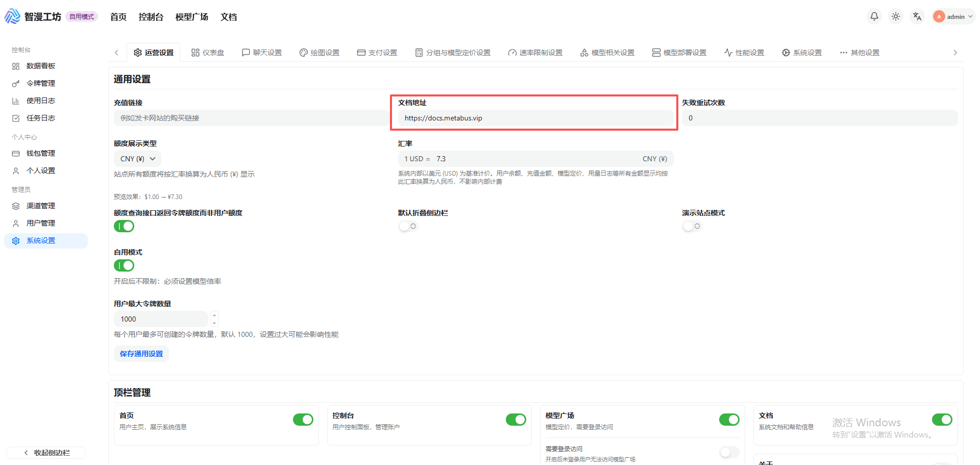
Task: Click the 运营设置 tab gear icon
Action: point(138,53)
